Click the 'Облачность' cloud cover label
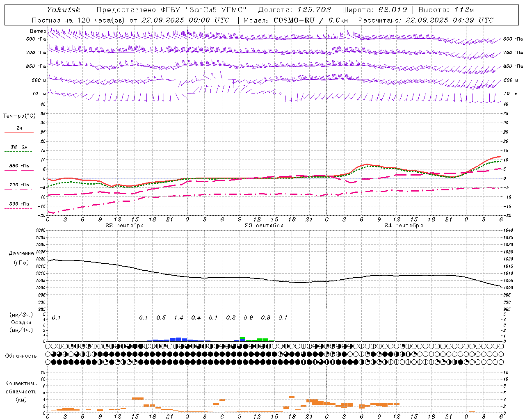525x420 pixels. tap(21, 356)
